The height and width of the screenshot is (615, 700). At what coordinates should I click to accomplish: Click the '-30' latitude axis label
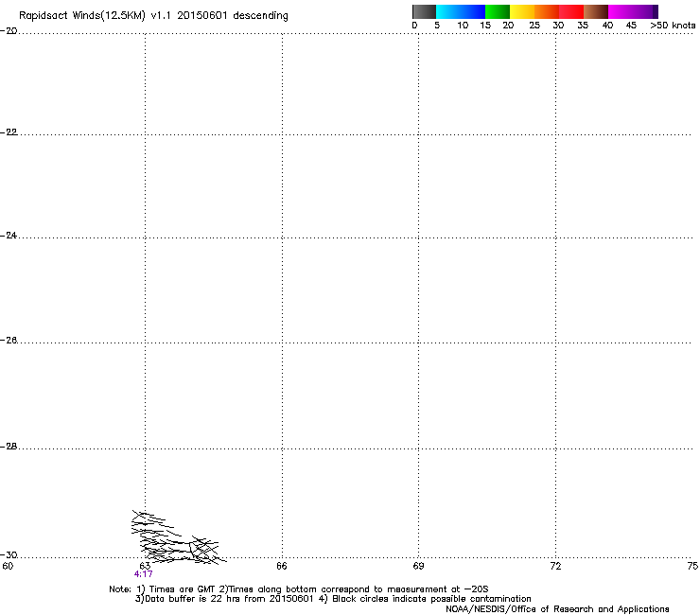(9, 555)
